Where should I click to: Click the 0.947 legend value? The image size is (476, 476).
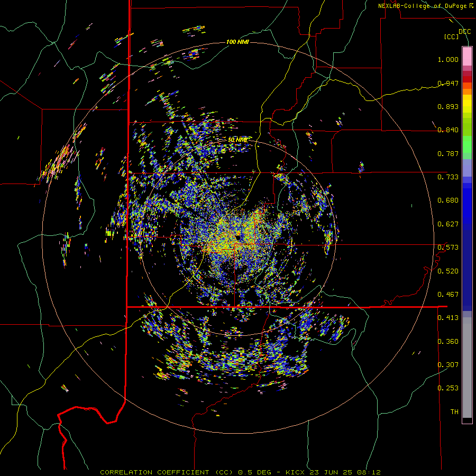(x=448, y=83)
